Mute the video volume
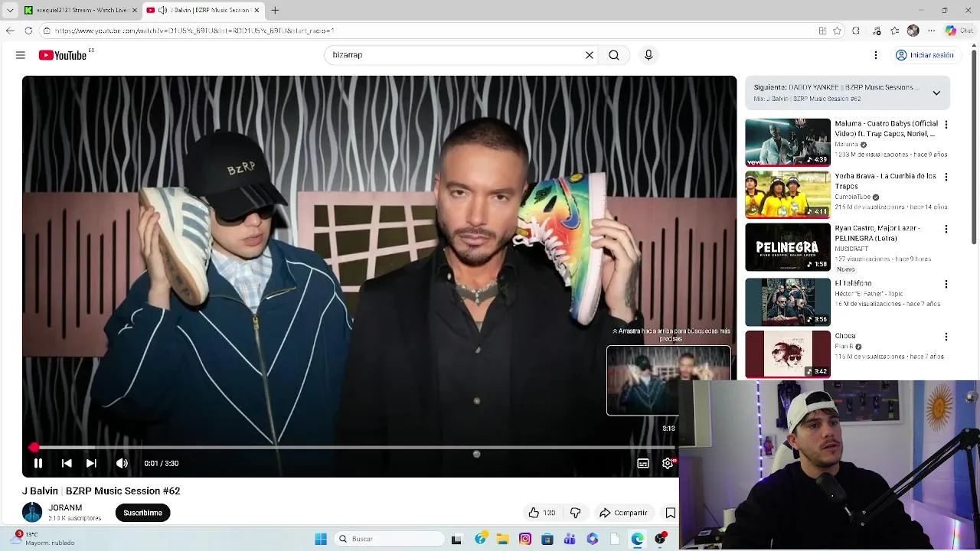This screenshot has height=551, width=980. 122,463
